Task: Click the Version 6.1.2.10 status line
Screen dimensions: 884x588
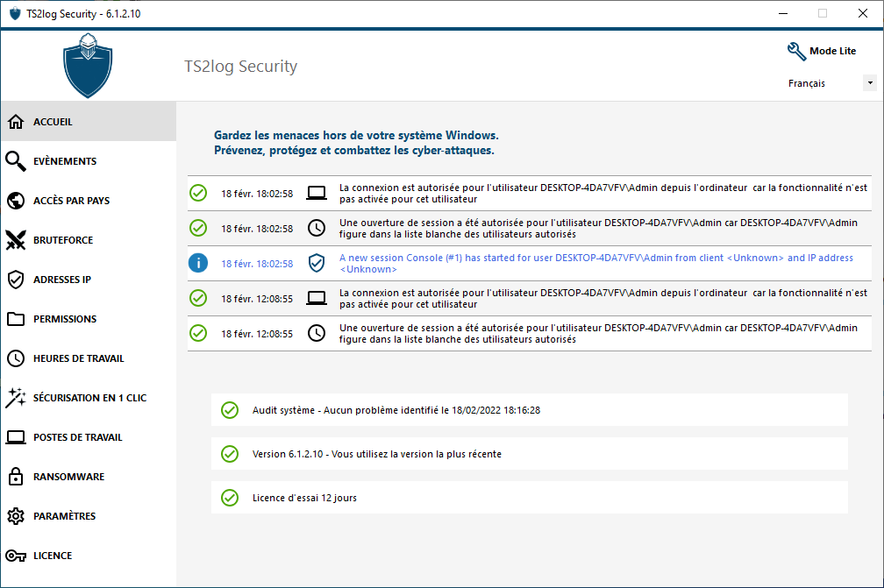Action: pos(530,454)
